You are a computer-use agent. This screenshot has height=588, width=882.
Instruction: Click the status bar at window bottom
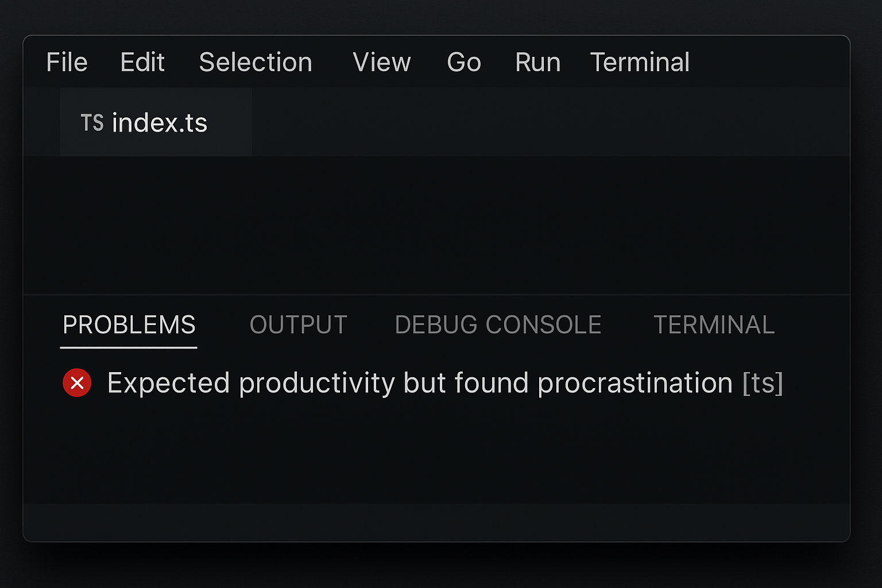tap(436, 522)
